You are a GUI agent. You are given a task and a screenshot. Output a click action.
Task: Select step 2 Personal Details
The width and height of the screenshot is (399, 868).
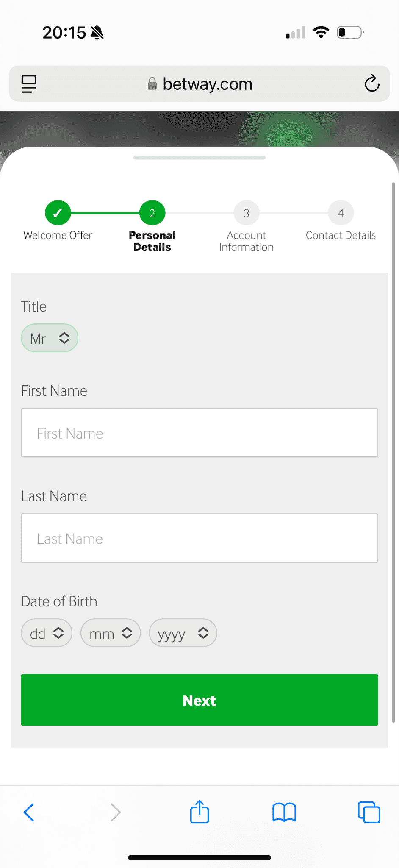pyautogui.click(x=152, y=213)
